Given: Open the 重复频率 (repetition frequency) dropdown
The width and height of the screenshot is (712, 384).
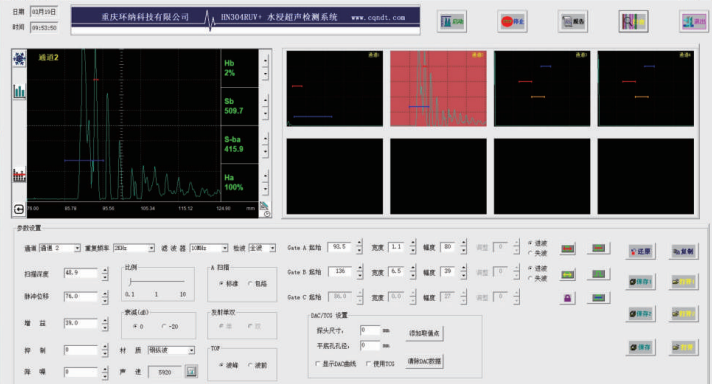Looking at the screenshot, I should coord(134,248).
